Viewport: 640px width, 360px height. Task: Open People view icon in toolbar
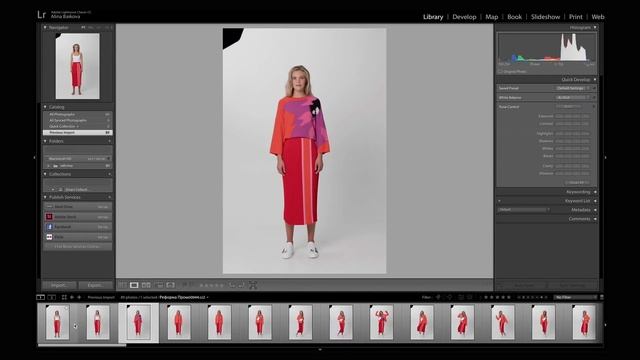pyautogui.click(x=170, y=285)
